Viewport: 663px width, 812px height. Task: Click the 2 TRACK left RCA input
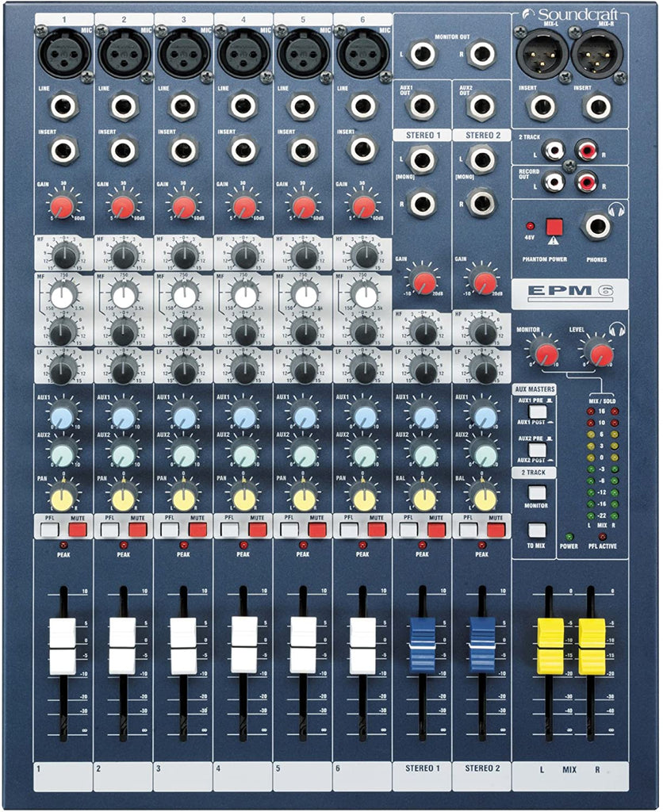(554, 148)
